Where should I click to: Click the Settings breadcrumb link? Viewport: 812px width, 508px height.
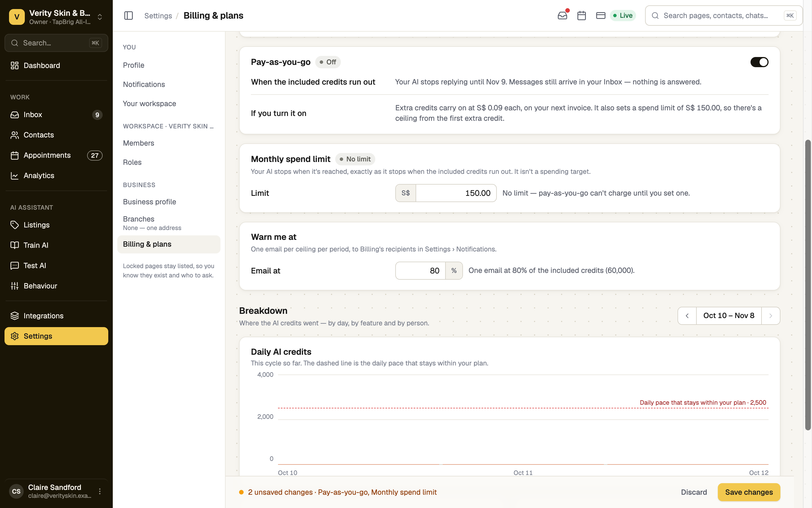[158, 16]
